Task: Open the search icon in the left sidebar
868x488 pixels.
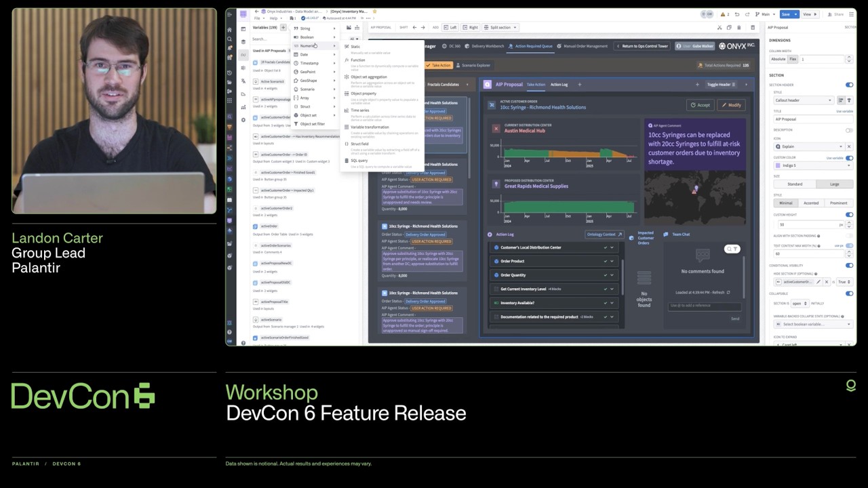Action: [231, 40]
